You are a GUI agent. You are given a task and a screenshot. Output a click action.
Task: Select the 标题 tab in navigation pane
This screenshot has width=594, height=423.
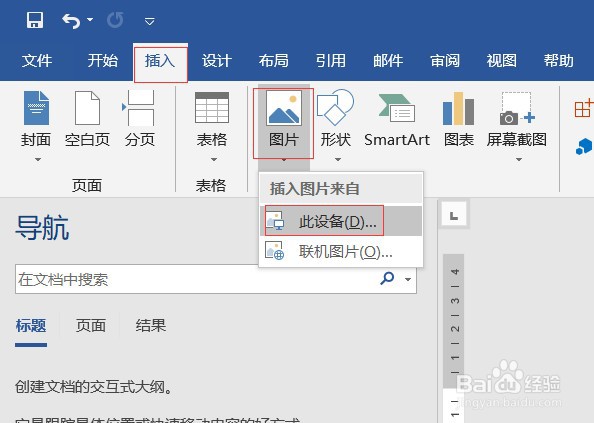click(31, 326)
